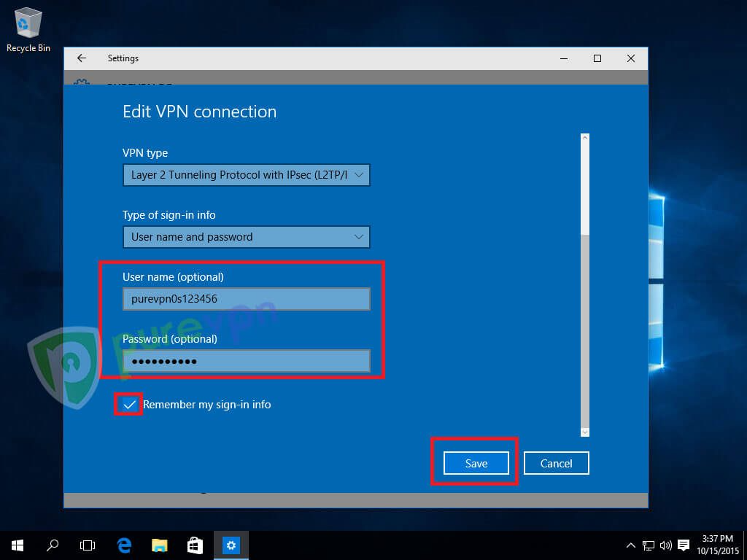Screen dimensions: 747x560
Task: Save the VPN connection changes
Action: click(x=476, y=463)
